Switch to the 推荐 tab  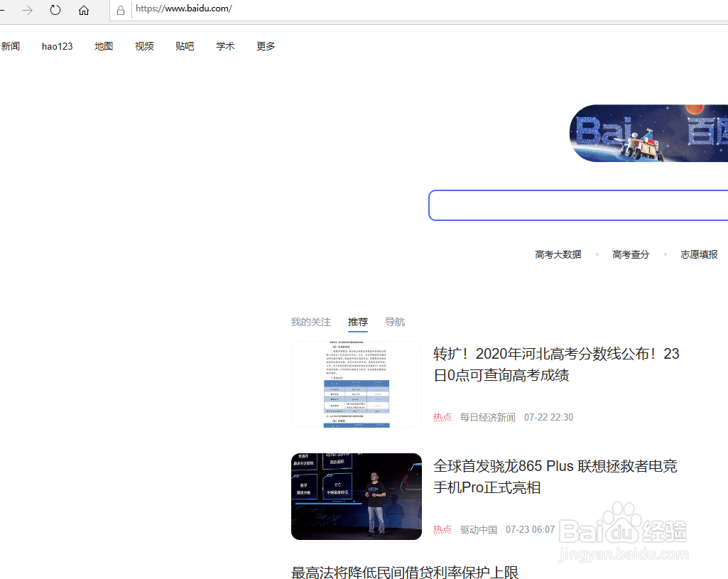coord(357,322)
